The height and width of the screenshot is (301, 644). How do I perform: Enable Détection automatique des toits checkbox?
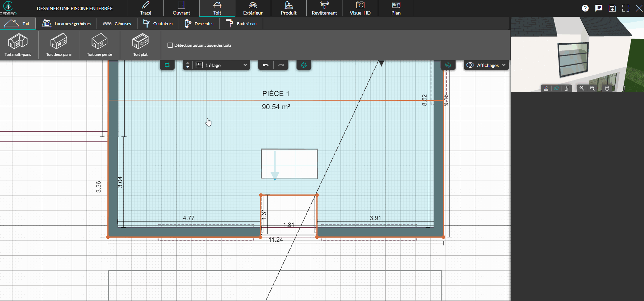(170, 45)
